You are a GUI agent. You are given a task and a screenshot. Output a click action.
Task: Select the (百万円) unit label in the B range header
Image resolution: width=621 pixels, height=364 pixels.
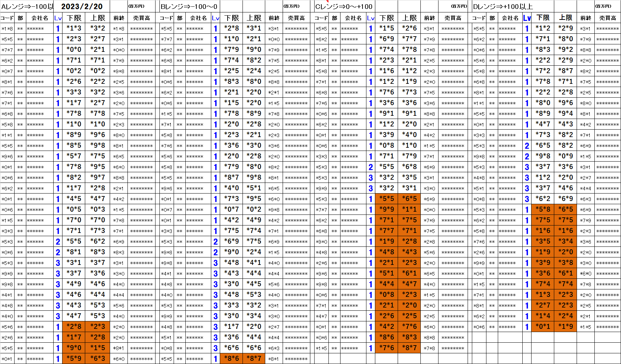click(292, 6)
